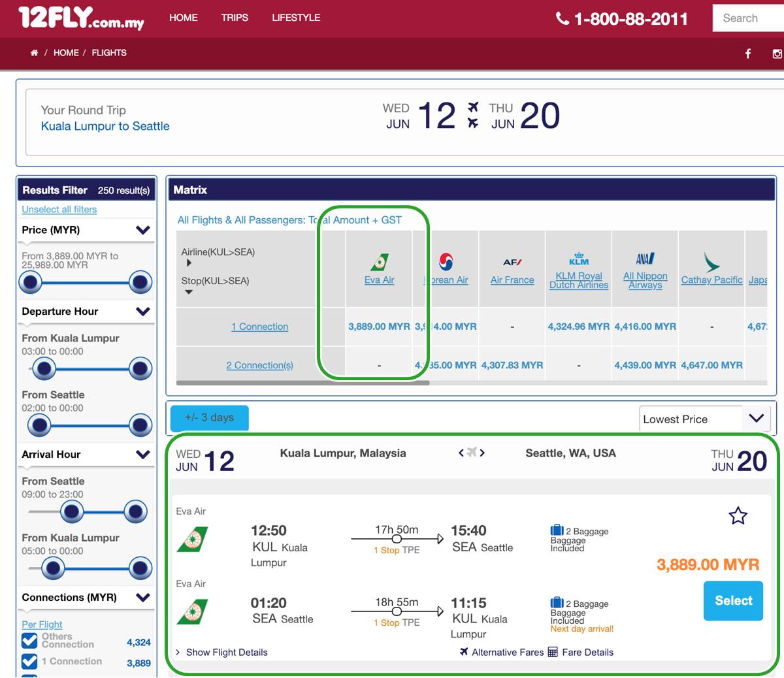Collapse the Arrival Hour filter section
Screen dimensions: 784x678
(x=143, y=455)
